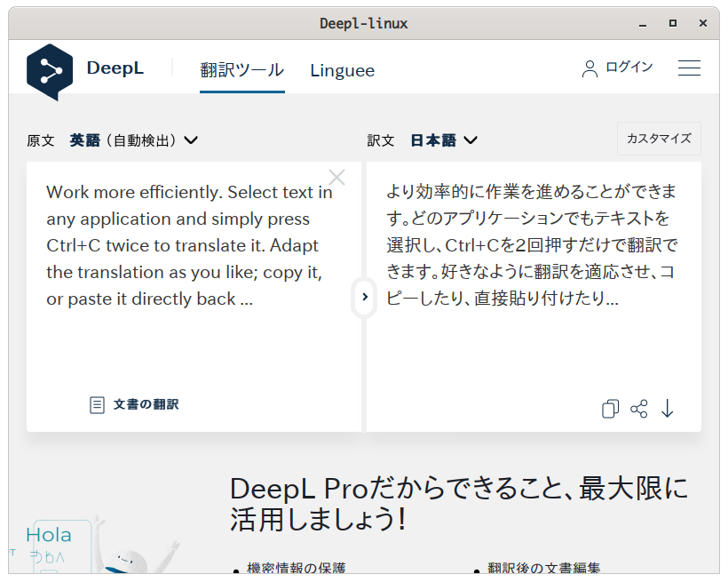This screenshot has height=582, width=728.
Task: Clear source text with the X icon
Action: point(336,177)
